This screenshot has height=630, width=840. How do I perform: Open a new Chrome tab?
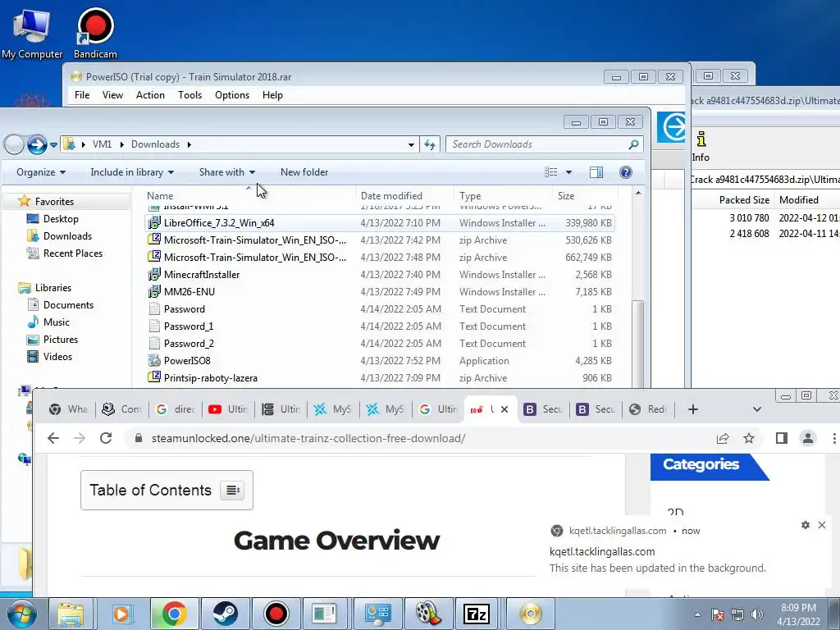(692, 409)
